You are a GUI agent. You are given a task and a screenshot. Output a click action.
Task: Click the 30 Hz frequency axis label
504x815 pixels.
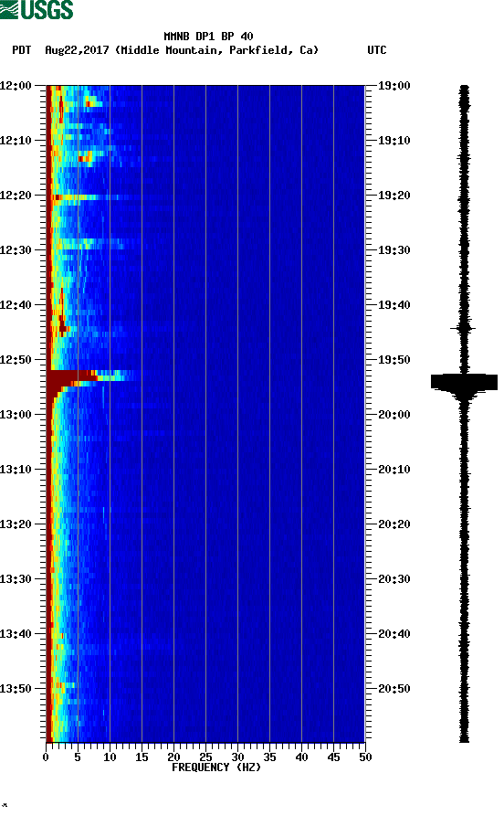coord(238,757)
